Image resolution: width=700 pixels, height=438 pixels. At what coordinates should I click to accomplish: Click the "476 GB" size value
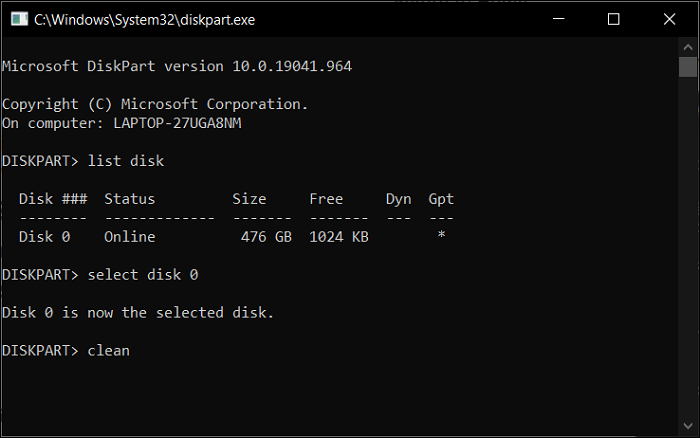(266, 237)
